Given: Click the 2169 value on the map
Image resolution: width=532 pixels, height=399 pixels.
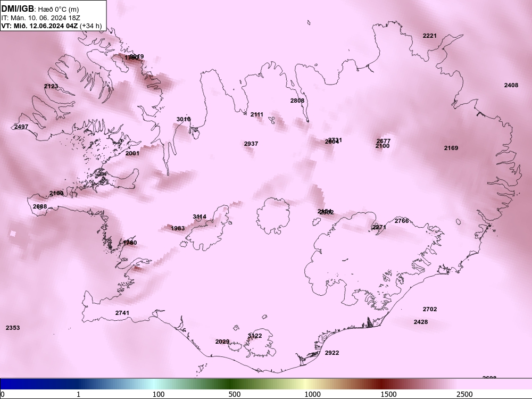Looking at the screenshot, I should pos(451,148).
